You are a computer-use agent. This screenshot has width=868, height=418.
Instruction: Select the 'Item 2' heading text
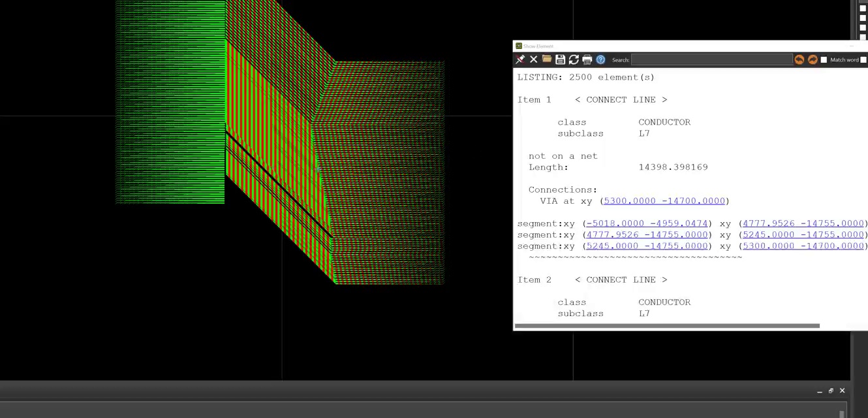535,280
